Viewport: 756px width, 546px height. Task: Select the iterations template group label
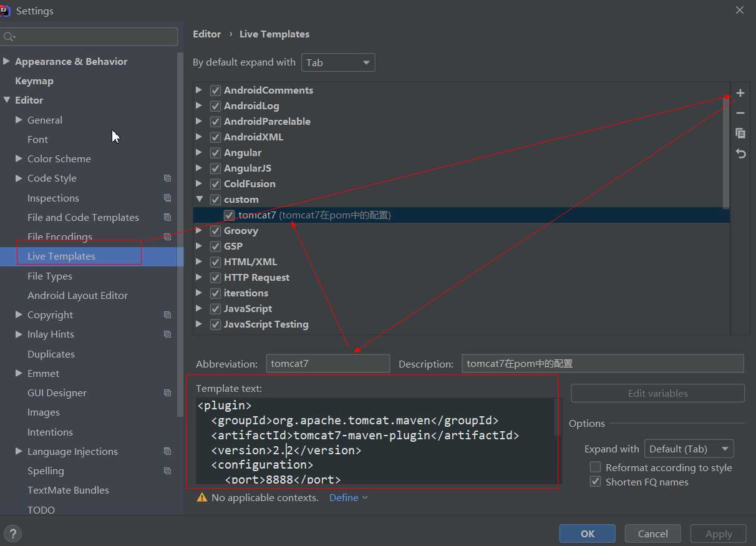[246, 293]
